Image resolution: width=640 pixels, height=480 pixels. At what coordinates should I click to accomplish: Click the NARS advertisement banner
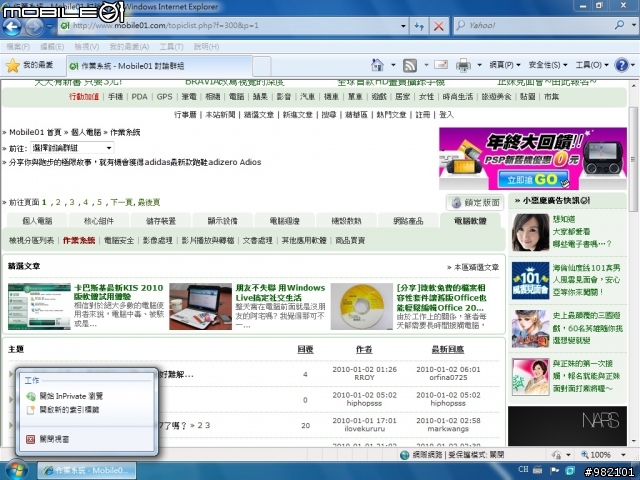tap(567, 426)
